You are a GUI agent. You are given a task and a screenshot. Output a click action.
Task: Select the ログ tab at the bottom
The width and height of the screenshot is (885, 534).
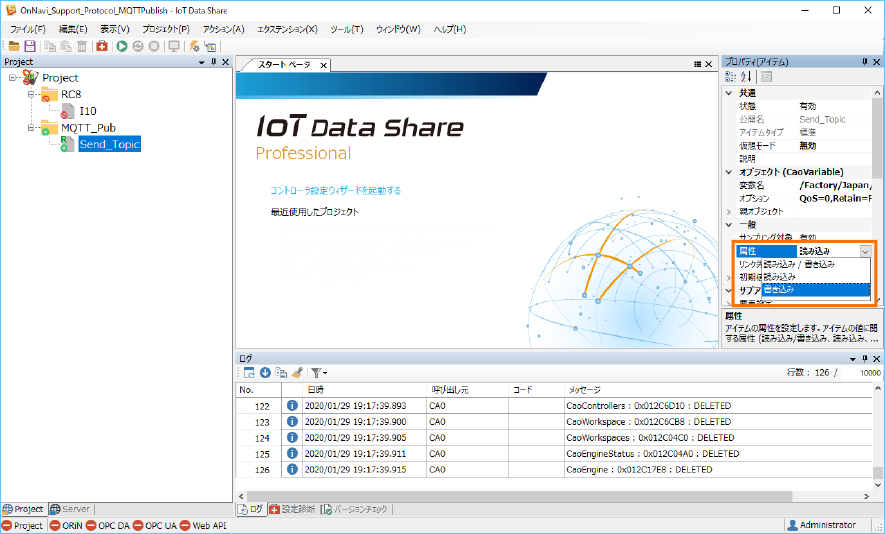(x=251, y=509)
